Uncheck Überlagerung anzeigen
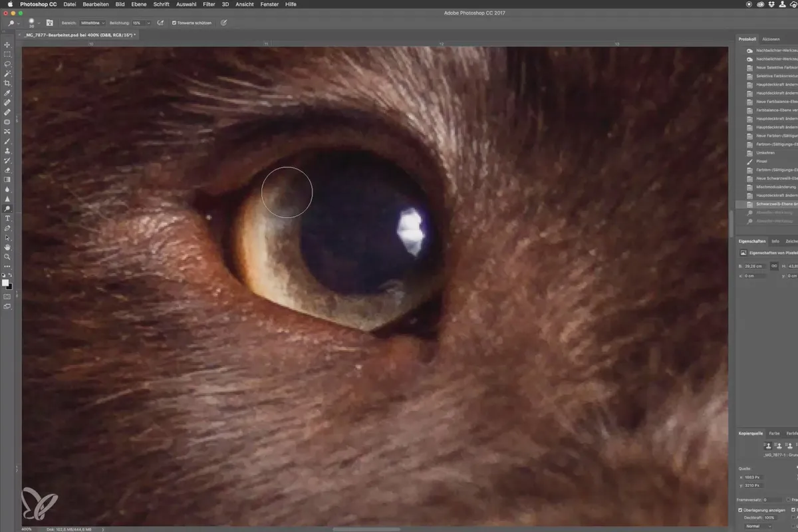Viewport: 798px width, 532px height. [x=741, y=510]
